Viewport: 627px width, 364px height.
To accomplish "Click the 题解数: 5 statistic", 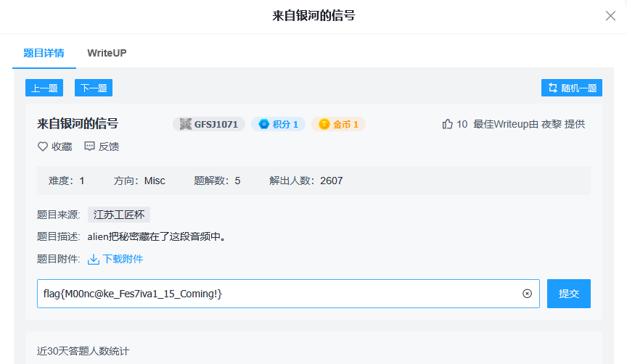I will (217, 181).
